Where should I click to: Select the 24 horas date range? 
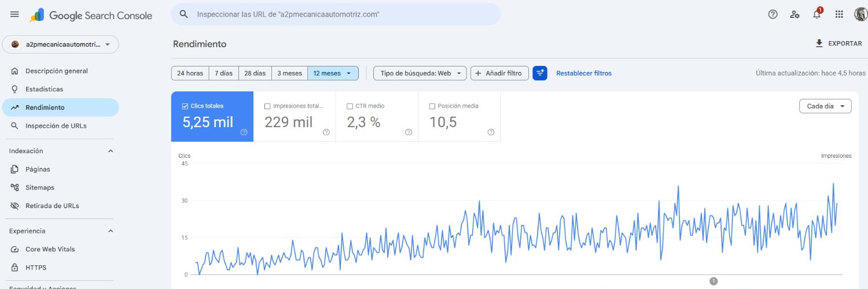point(190,73)
